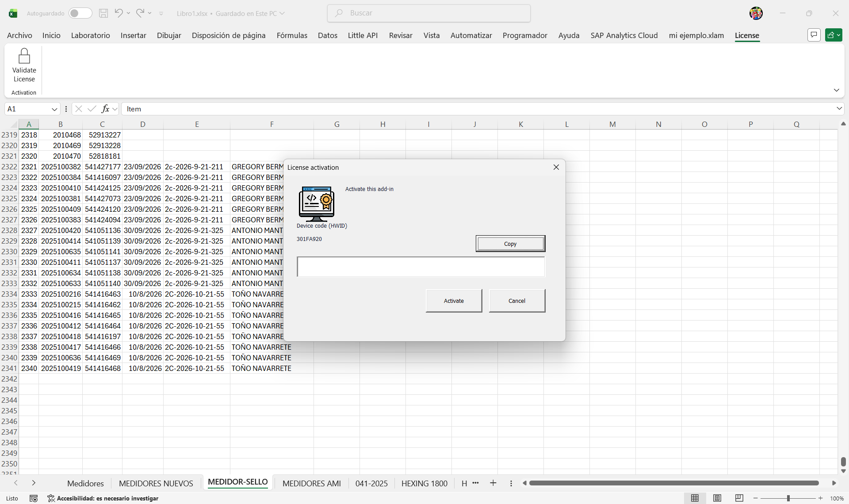Toggle the Autoguardado switch
Image resolution: width=849 pixels, height=504 pixels.
(80, 13)
